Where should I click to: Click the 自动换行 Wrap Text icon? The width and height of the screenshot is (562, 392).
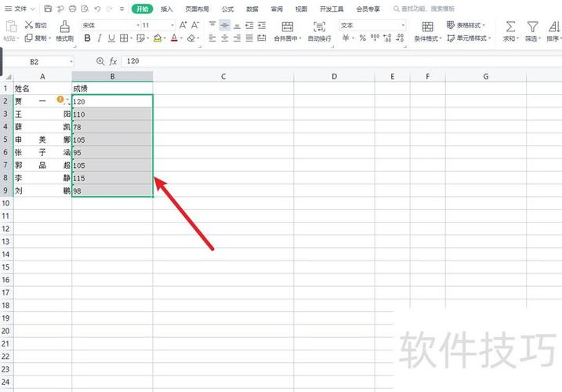[x=319, y=27]
